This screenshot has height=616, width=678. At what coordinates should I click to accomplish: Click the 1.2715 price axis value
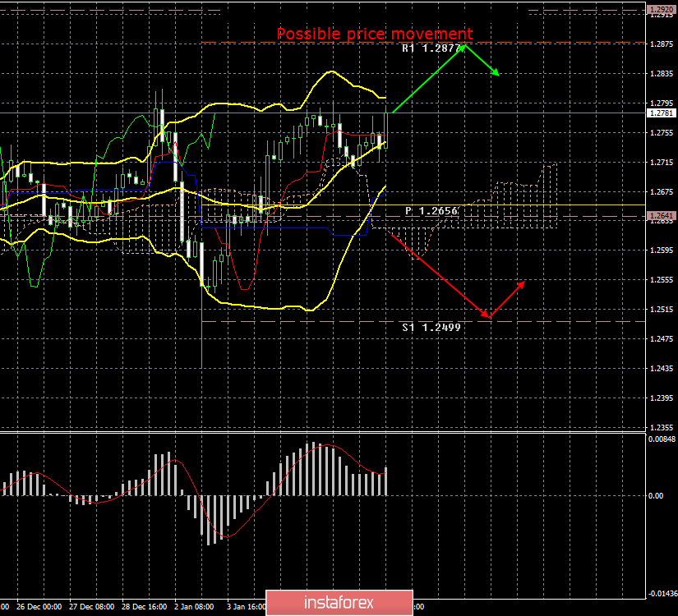662,162
